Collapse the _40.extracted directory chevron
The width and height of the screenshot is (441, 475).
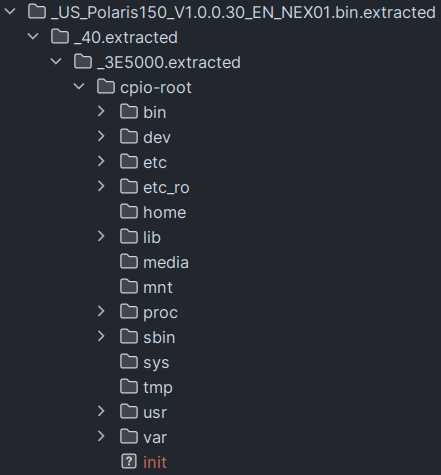[x=33, y=37]
